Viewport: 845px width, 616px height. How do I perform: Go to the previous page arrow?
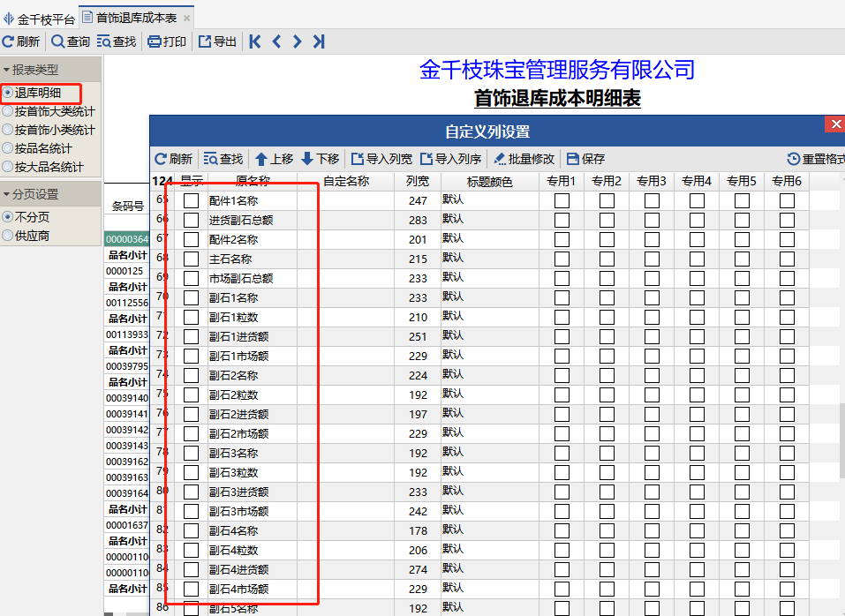point(276,41)
